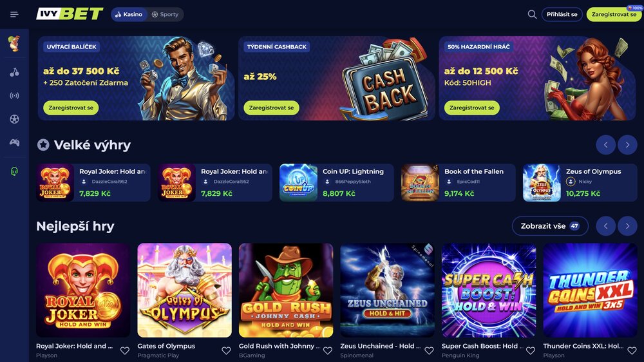Show previous Velké výhry items with left arrow
Viewport: 644px width, 362px height.
click(605, 145)
